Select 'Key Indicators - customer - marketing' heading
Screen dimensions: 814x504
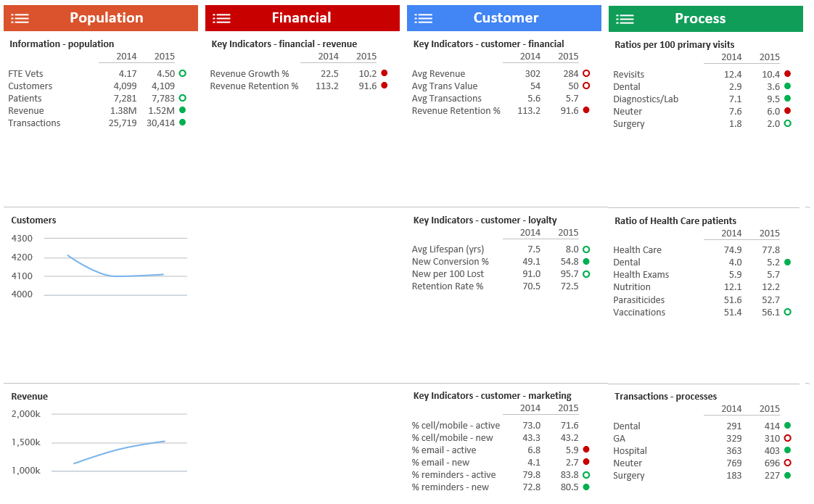[x=492, y=395]
